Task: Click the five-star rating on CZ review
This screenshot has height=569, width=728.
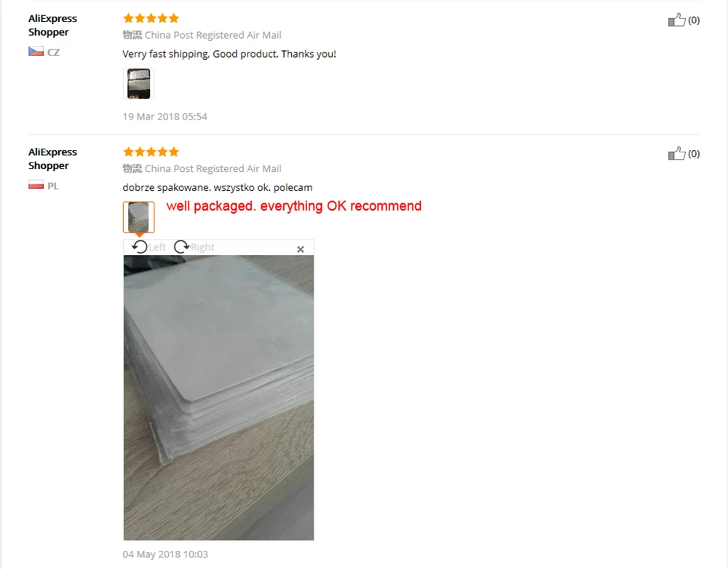Action: click(x=151, y=18)
